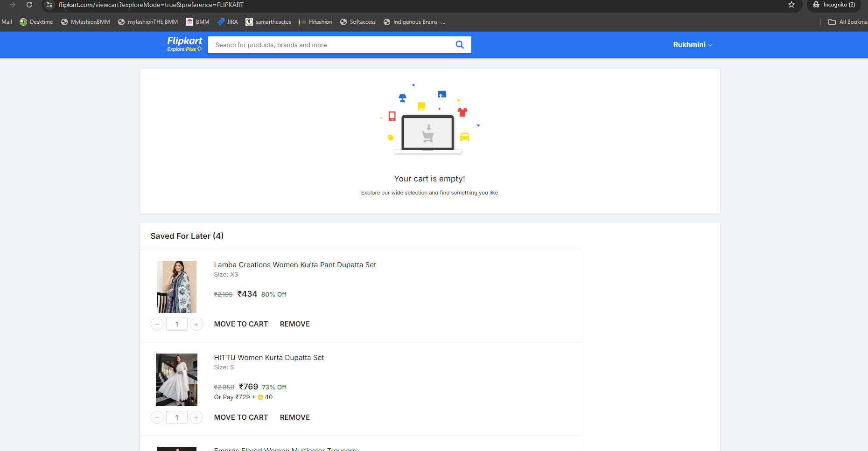Click the ₹769 price text

(x=248, y=387)
